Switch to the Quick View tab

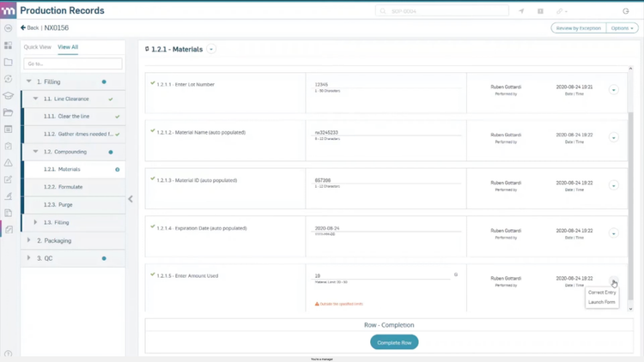[x=38, y=47]
